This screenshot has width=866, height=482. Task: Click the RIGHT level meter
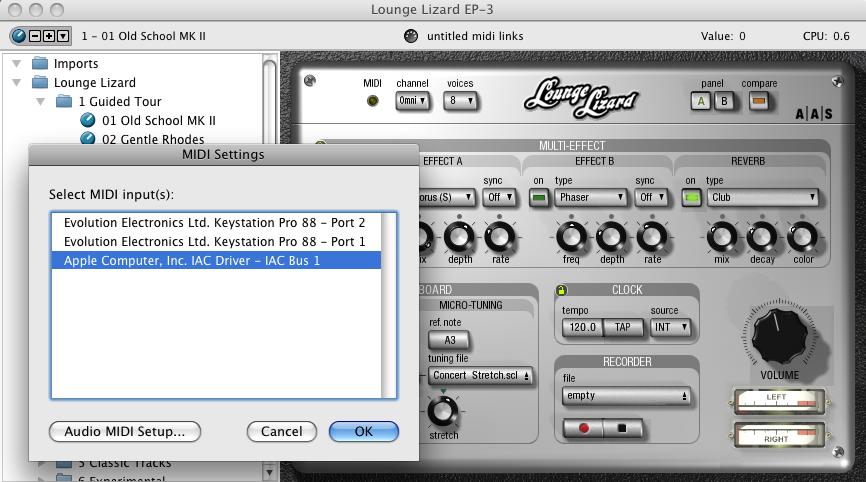coord(779,434)
